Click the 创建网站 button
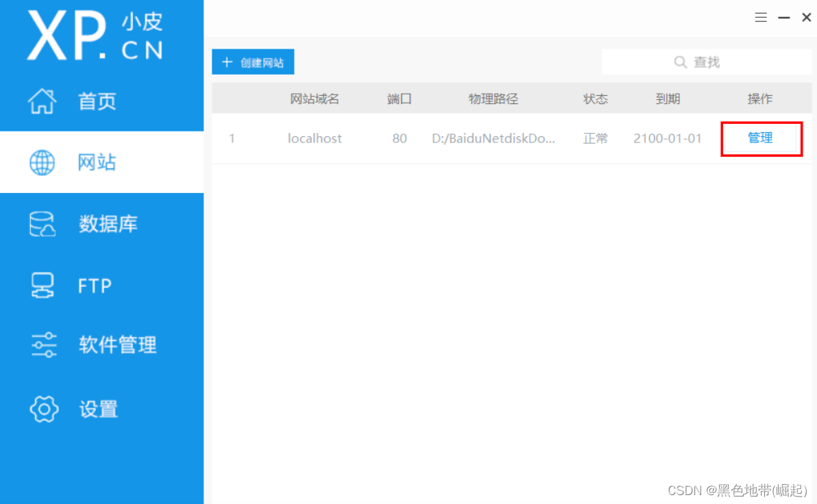The image size is (817, 504). [253, 62]
